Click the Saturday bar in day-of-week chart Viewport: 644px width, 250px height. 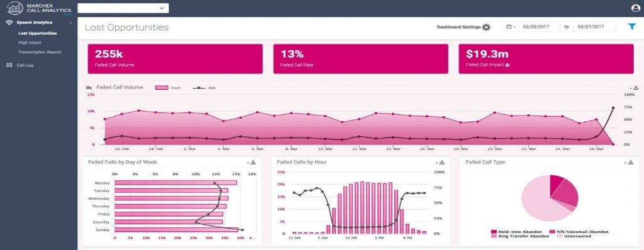[169, 222]
